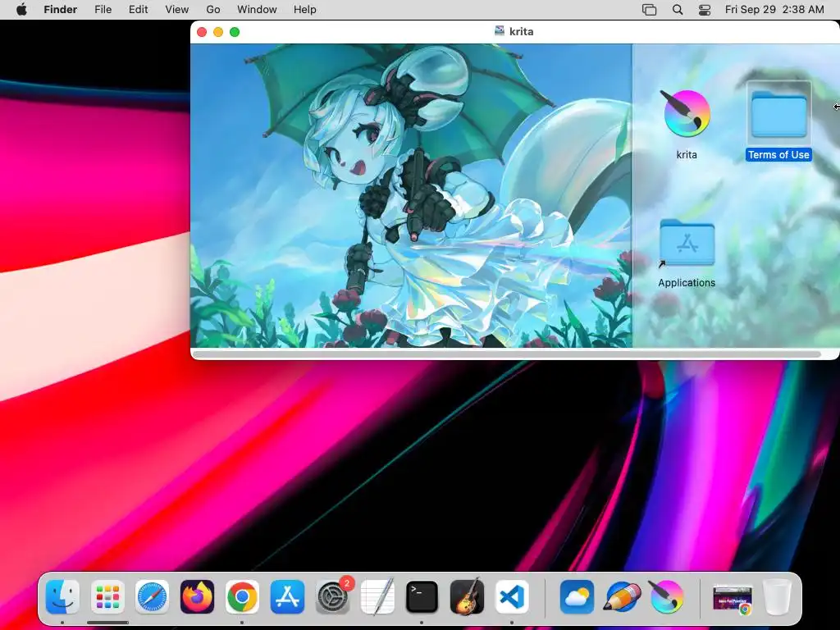The width and height of the screenshot is (840, 630).
Task: Open Launchpad from the Dock
Action: coord(107,596)
